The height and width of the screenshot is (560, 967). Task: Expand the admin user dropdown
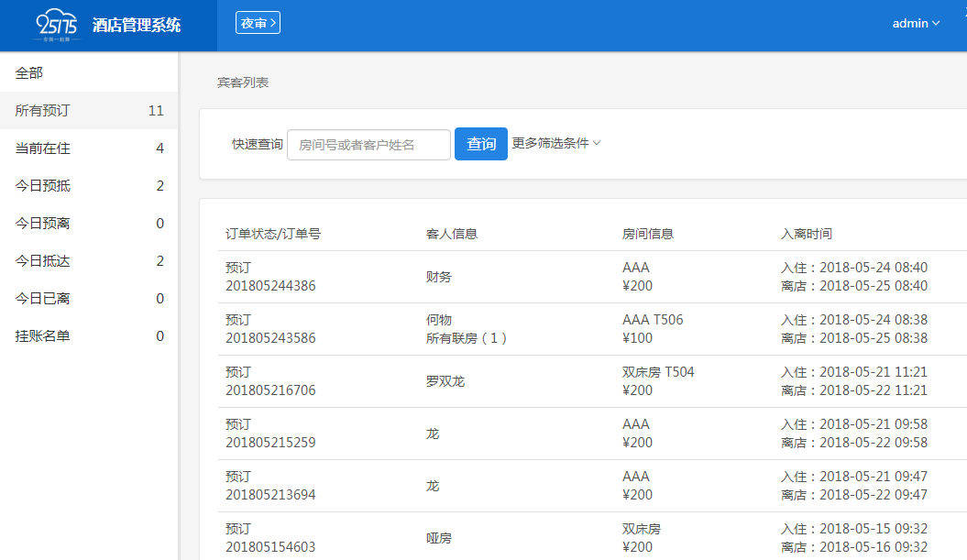click(916, 24)
